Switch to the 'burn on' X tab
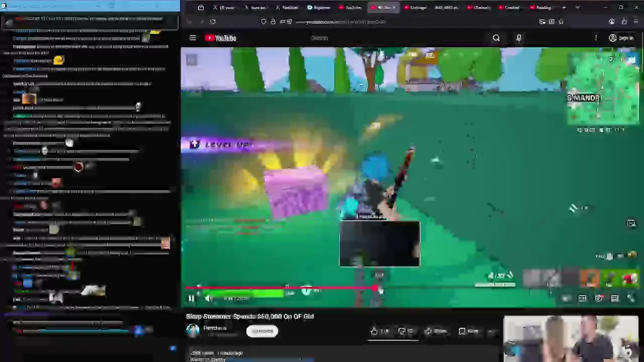 click(255, 8)
